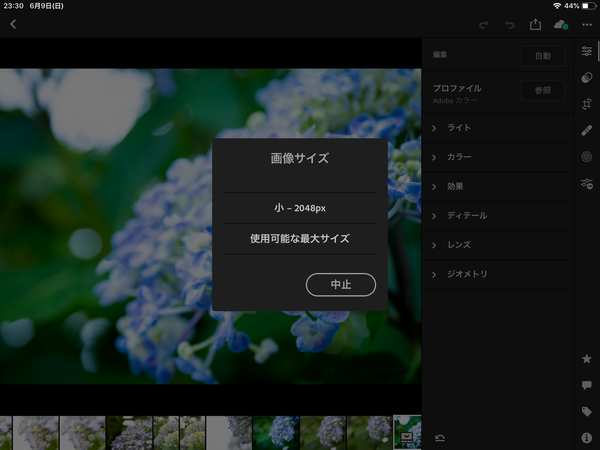Tap the back arrow icon
Image resolution: width=600 pixels, height=450 pixels.
[13, 24]
